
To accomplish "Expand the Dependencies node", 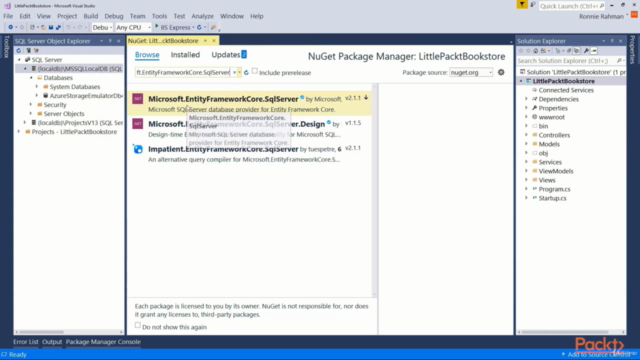I will [527, 99].
